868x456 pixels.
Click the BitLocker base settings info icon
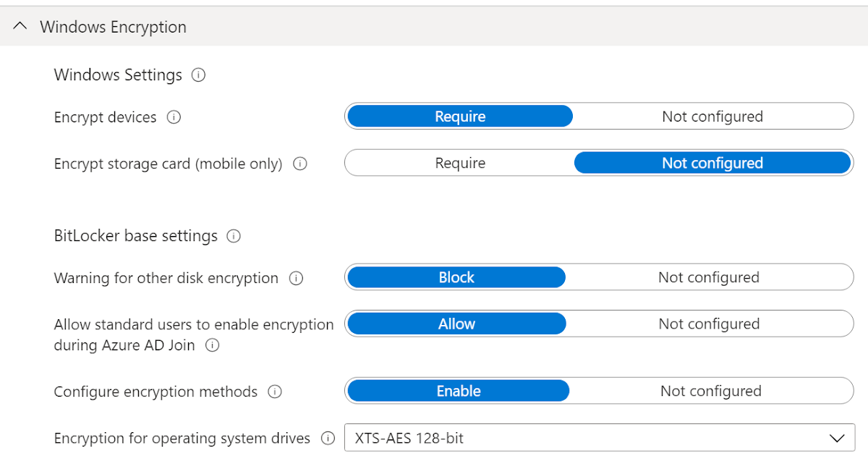click(x=235, y=236)
